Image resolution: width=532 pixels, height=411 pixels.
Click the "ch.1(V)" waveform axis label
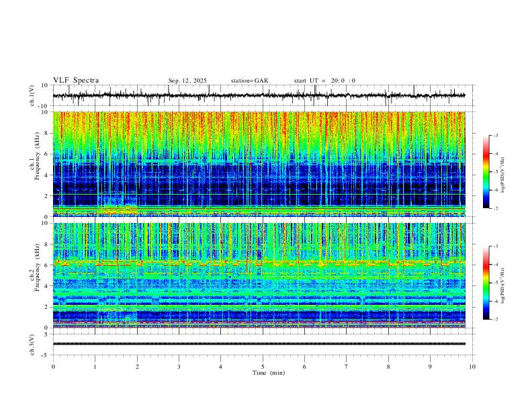[x=32, y=95]
